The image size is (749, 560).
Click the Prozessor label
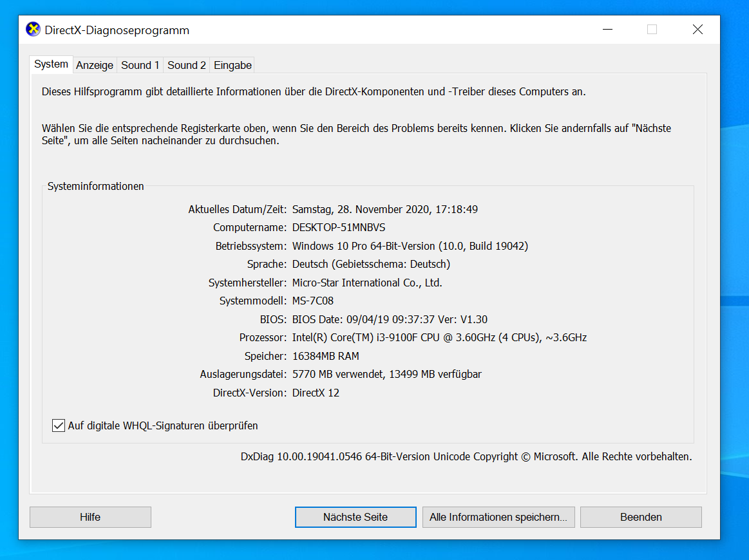pyautogui.click(x=263, y=338)
